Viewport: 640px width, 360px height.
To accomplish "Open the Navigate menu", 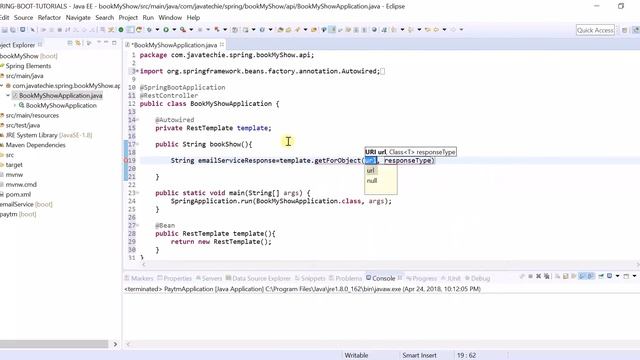I will [78, 18].
